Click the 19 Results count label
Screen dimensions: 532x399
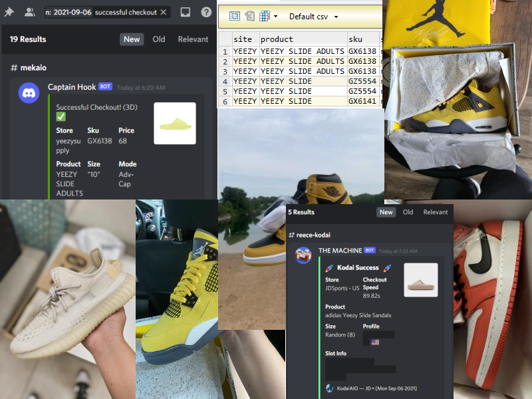click(28, 39)
